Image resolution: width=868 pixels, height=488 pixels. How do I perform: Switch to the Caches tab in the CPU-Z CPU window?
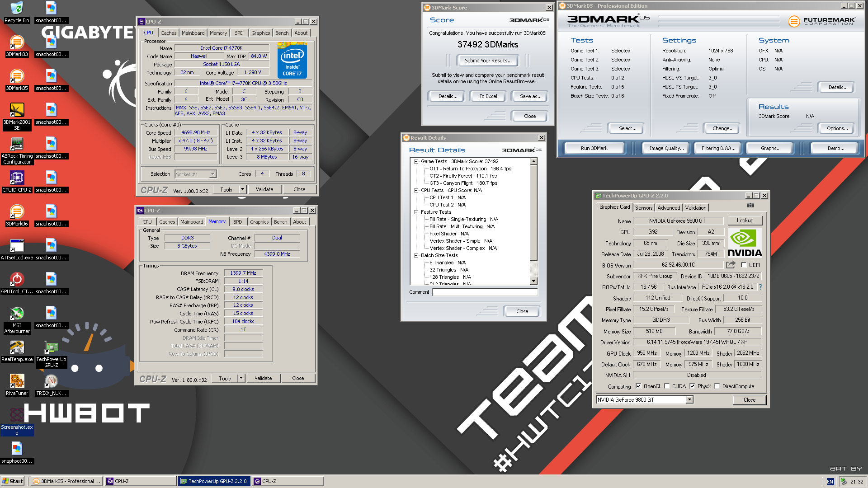(169, 33)
